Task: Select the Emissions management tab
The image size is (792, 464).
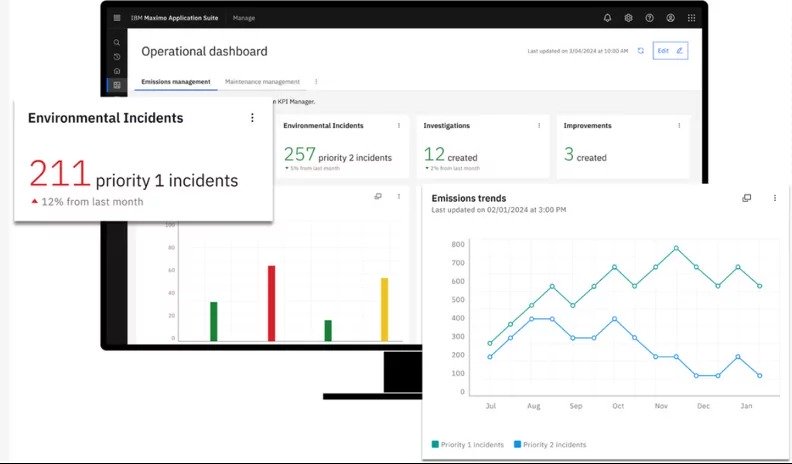Action: [x=176, y=82]
